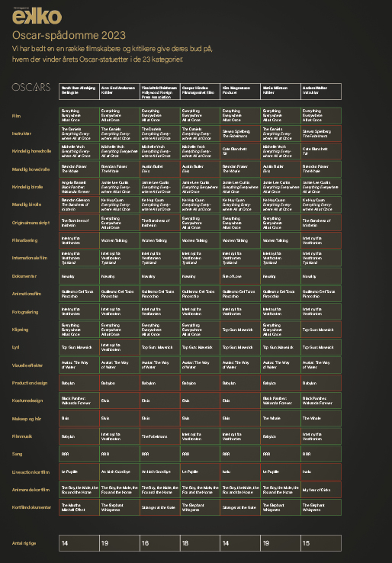Click the 'Oscar-spådomme 2023' title
Image resolution: width=392 pixels, height=563 pixels.
tap(69, 35)
